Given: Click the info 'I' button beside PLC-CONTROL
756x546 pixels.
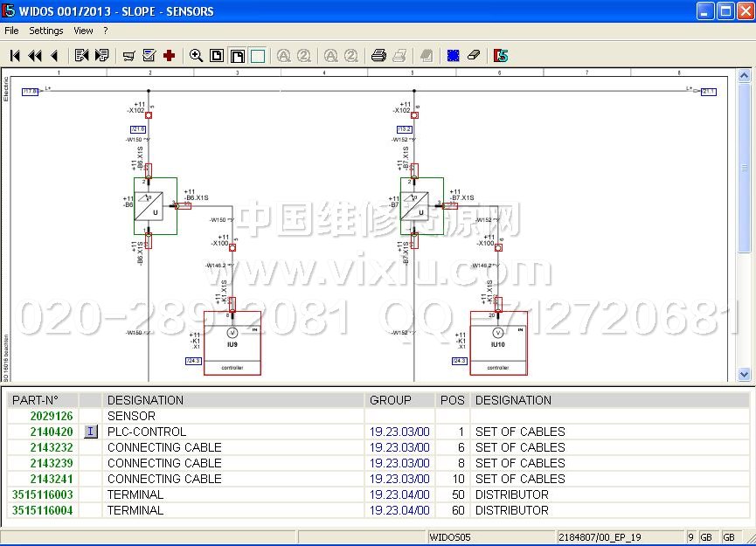Looking at the screenshot, I should click(x=90, y=432).
